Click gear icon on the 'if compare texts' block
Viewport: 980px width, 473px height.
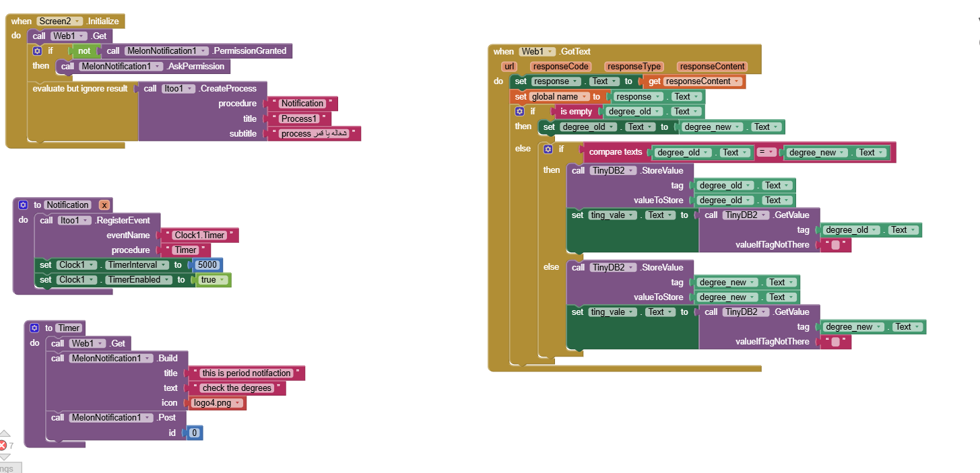548,149
